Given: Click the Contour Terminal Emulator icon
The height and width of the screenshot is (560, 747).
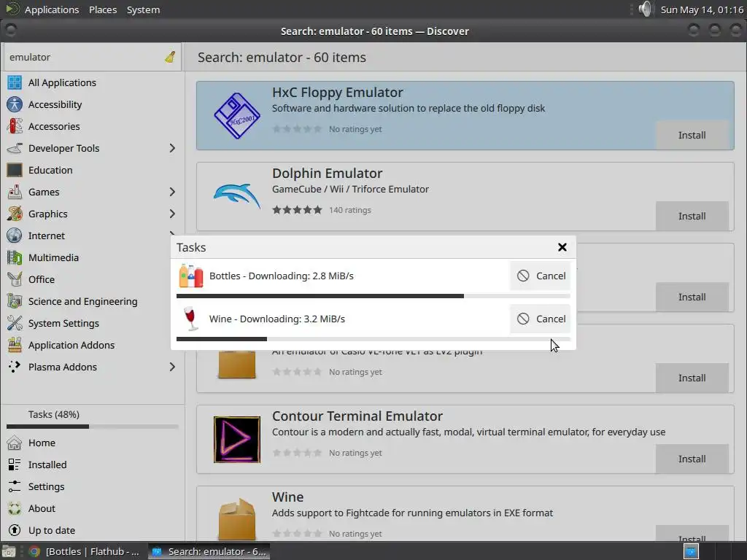Looking at the screenshot, I should tap(237, 440).
